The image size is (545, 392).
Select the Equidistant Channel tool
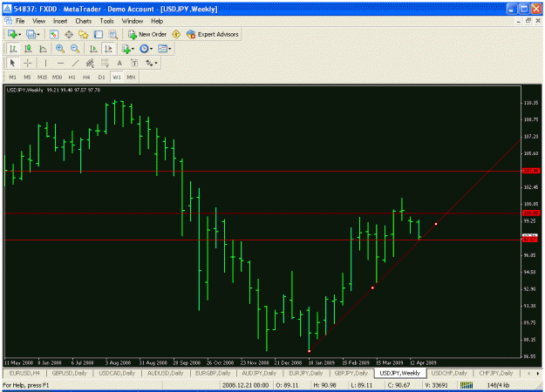(x=90, y=64)
